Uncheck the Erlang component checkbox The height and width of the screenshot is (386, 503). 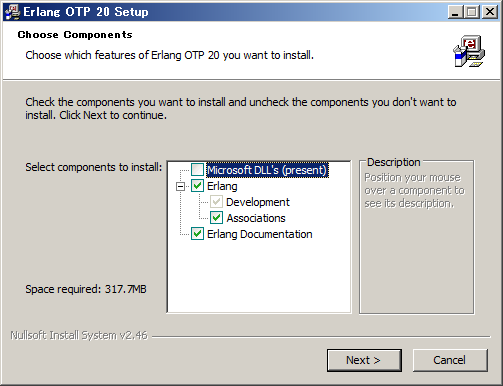(197, 186)
